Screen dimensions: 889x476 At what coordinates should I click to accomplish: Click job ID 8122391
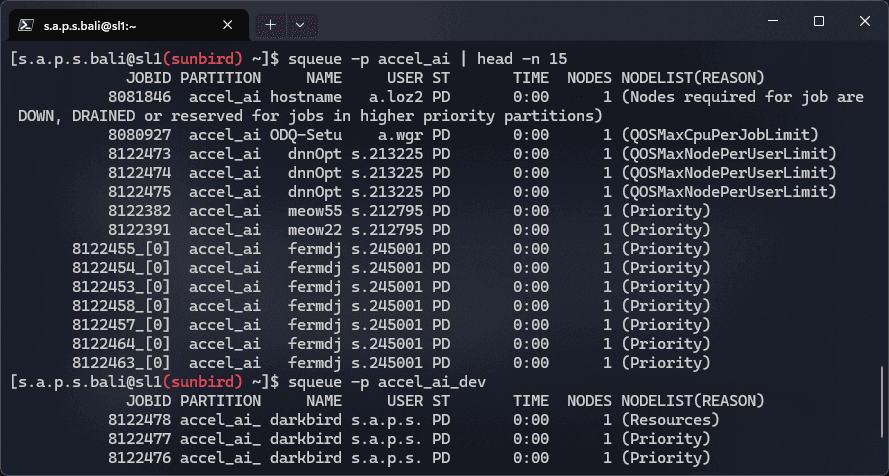tap(139, 230)
